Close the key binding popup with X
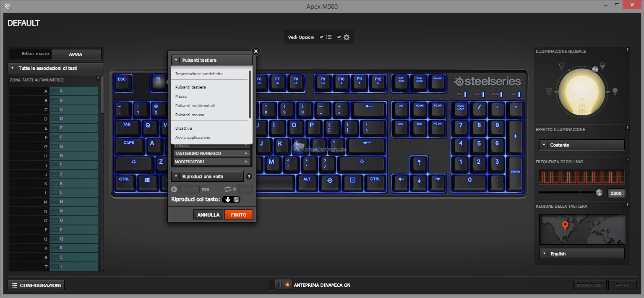644x298 pixels. pyautogui.click(x=256, y=51)
